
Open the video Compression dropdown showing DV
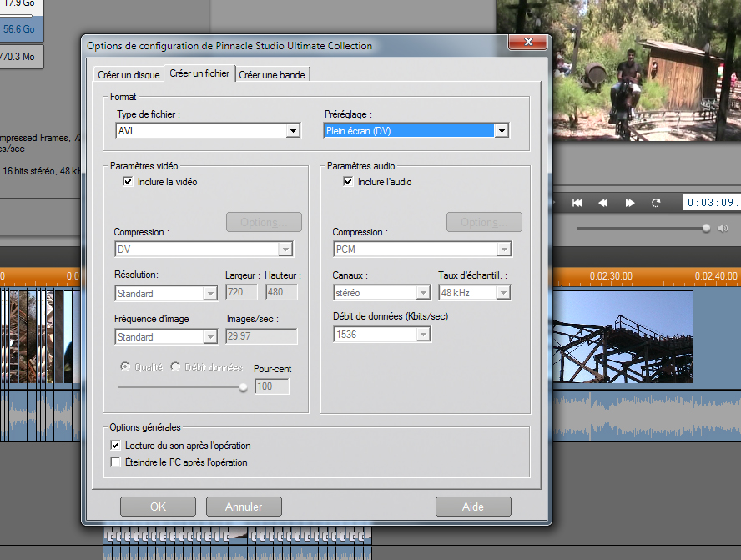[204, 249]
